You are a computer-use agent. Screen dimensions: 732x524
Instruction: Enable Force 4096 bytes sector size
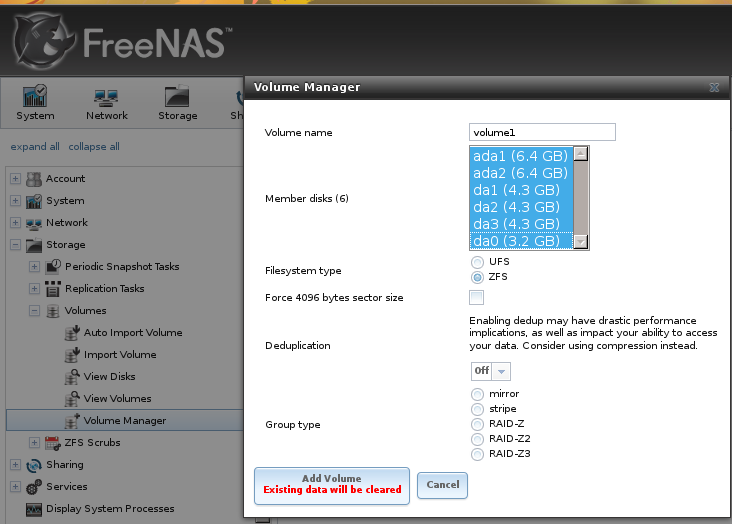pyautogui.click(x=476, y=297)
